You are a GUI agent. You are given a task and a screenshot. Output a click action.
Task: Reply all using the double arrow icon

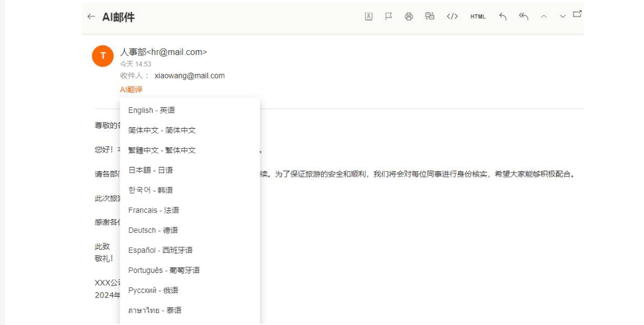tap(523, 17)
